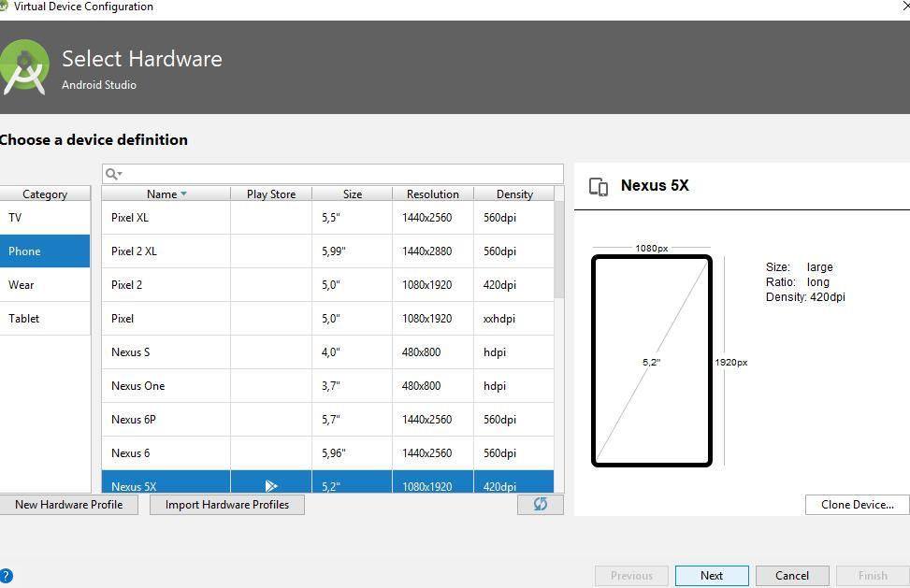910x588 pixels.
Task: Select the Nexus 5X device row
Action: tap(328, 482)
